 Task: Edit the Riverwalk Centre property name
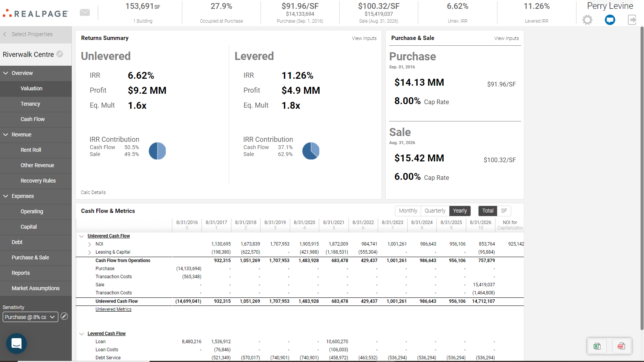coord(60,54)
